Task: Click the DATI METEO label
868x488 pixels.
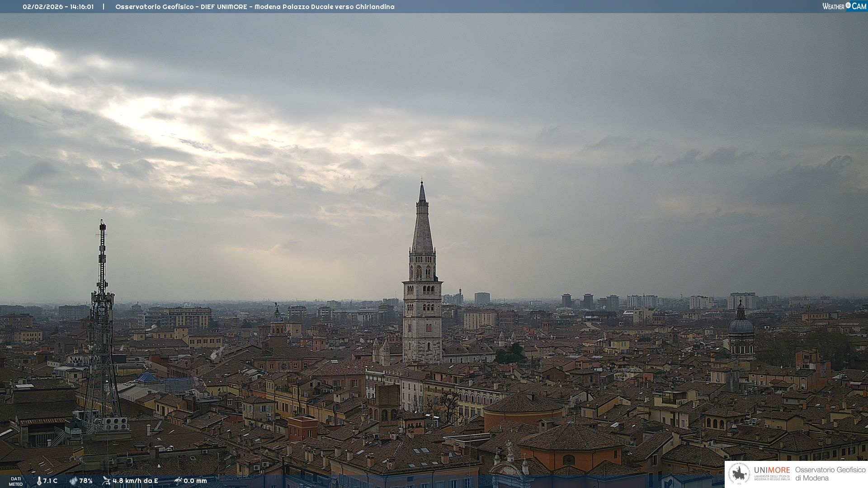Action: [x=16, y=481]
